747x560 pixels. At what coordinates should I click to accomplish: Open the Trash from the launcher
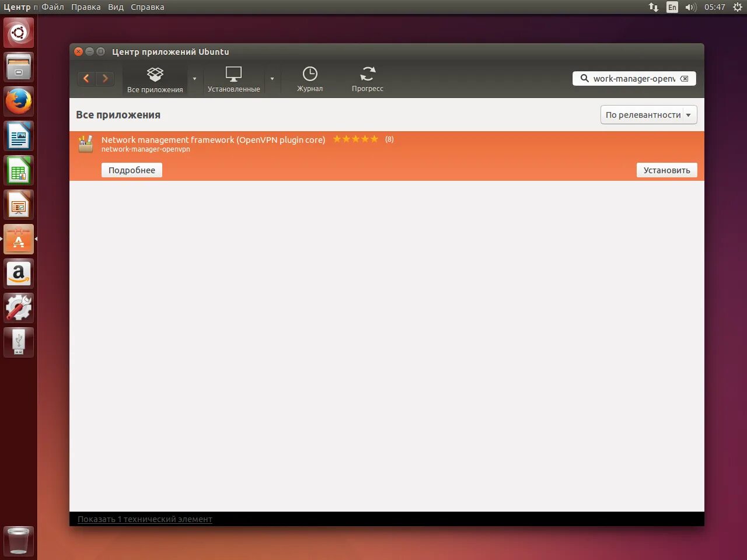19,541
